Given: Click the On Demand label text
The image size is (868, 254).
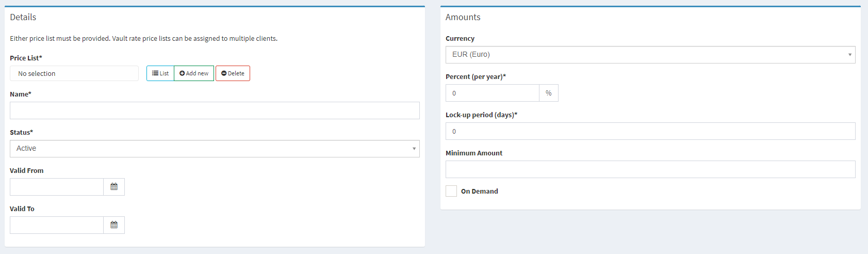Looking at the screenshot, I should (x=479, y=191).
